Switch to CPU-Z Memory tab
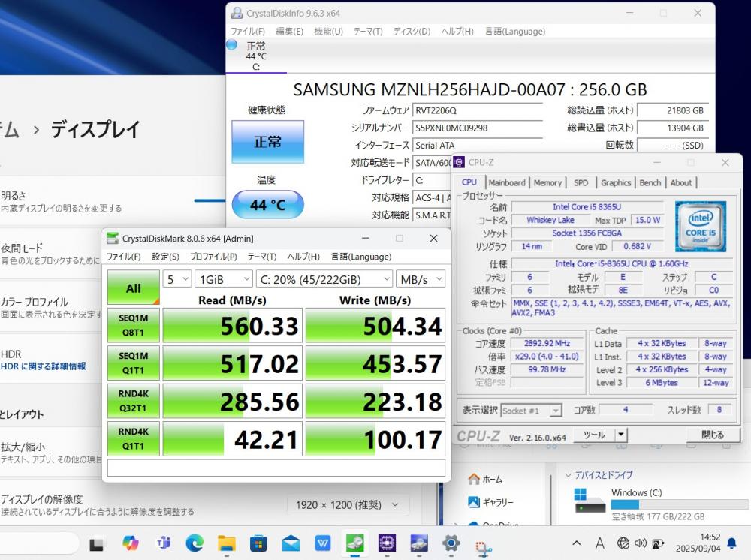 pyautogui.click(x=547, y=183)
